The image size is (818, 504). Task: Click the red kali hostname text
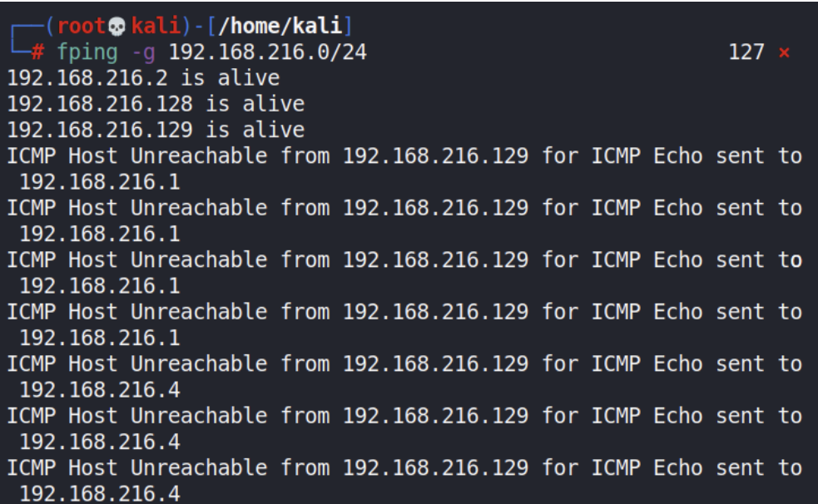(155, 26)
